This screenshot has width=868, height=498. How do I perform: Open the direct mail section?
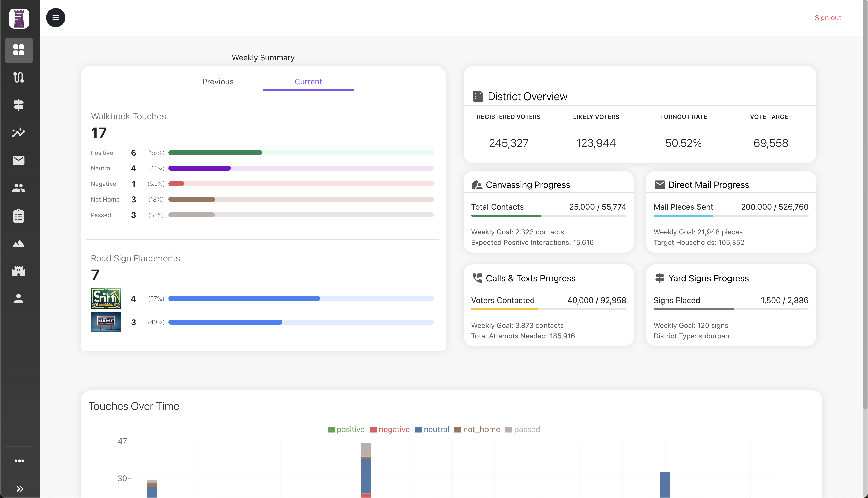tap(19, 160)
